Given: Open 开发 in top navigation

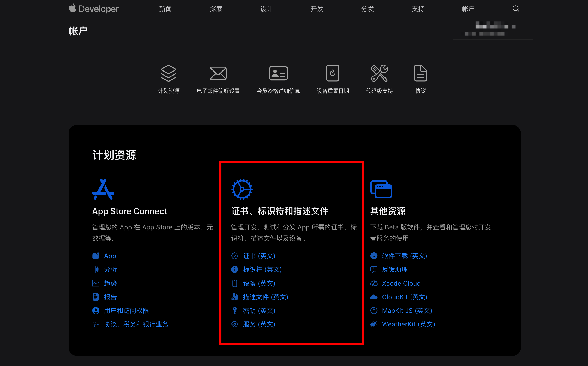Looking at the screenshot, I should 317,9.
